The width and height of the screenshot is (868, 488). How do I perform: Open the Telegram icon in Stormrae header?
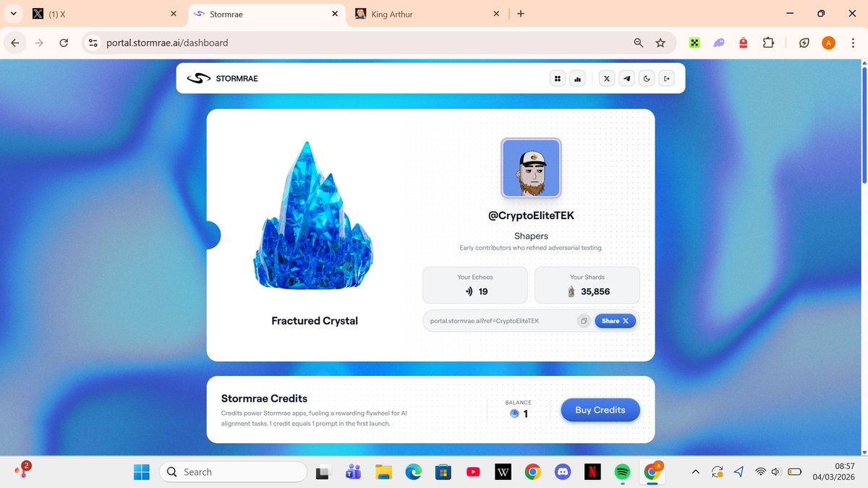click(x=626, y=79)
